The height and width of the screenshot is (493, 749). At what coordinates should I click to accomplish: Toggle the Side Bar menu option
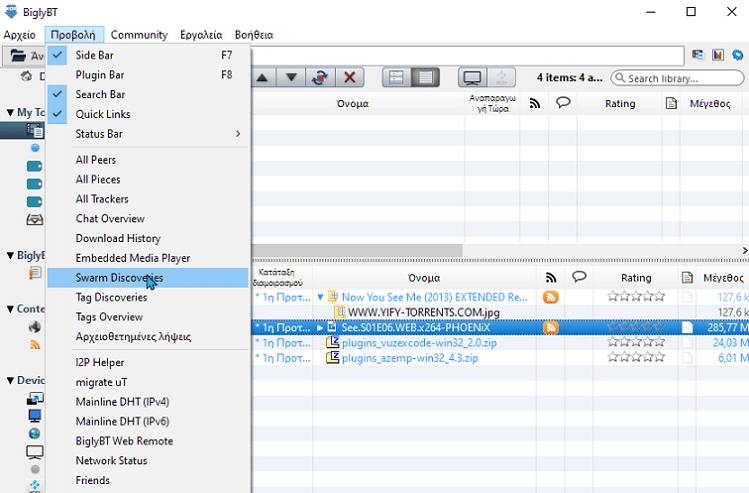(148, 55)
